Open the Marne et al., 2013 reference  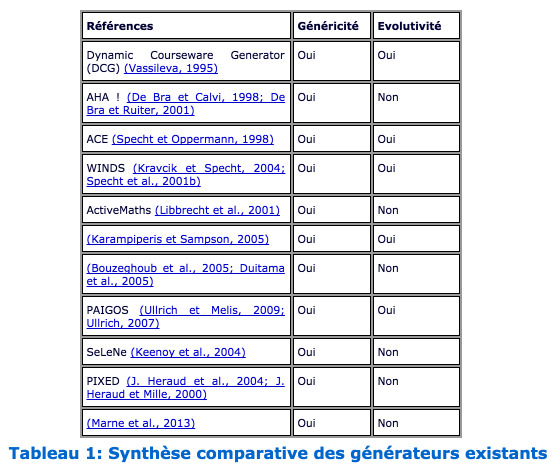click(141, 423)
